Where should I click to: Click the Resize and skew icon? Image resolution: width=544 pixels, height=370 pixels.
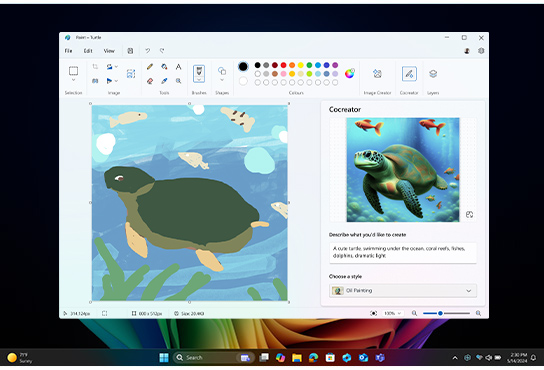(x=95, y=81)
